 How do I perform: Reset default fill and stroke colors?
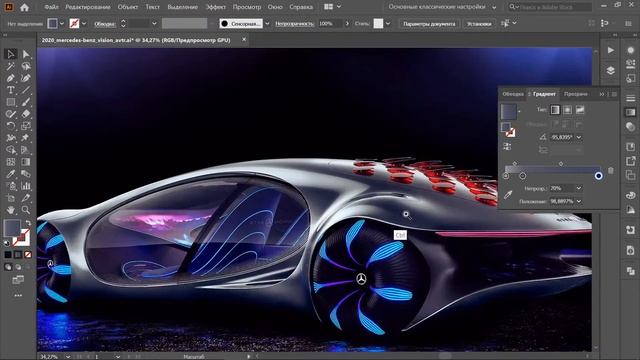coord(7,243)
